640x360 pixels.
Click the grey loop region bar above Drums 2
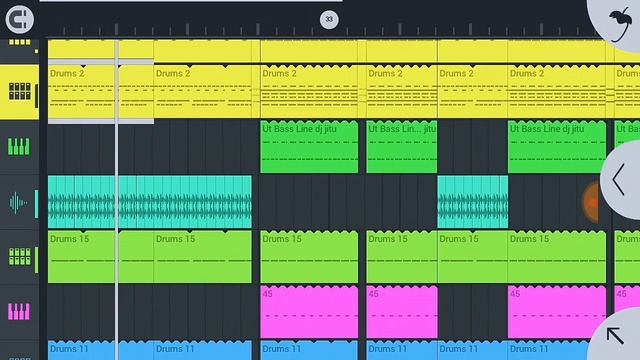click(x=101, y=62)
